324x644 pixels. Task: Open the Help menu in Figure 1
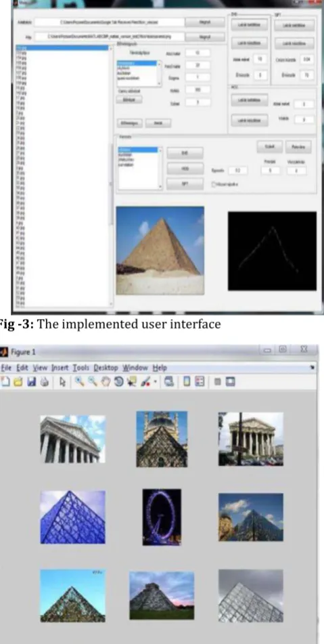(160, 368)
